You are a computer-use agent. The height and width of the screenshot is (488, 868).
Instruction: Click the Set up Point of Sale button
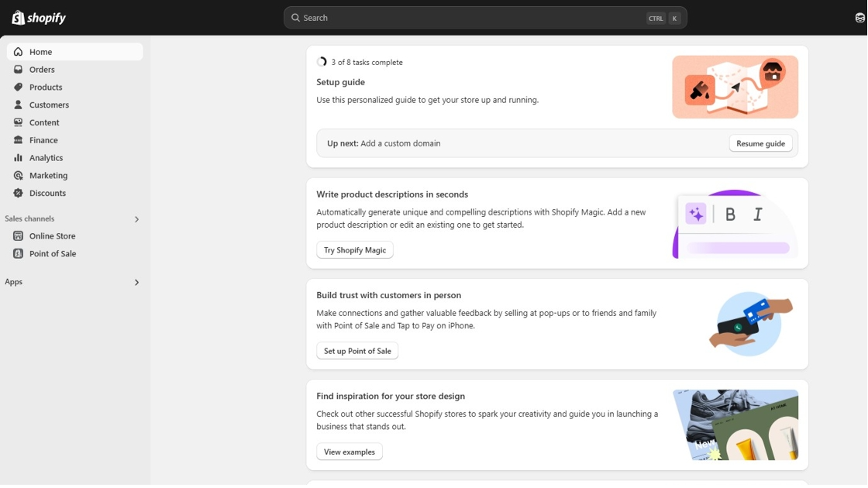pyautogui.click(x=357, y=351)
